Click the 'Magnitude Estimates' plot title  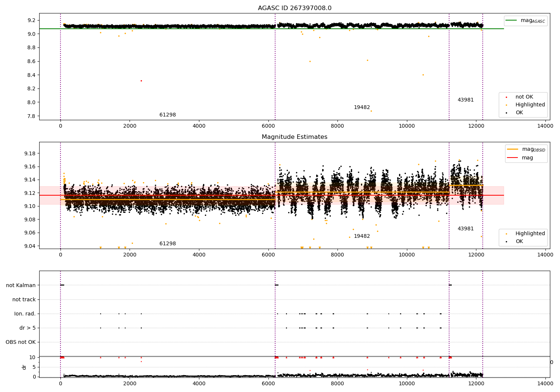pos(295,137)
